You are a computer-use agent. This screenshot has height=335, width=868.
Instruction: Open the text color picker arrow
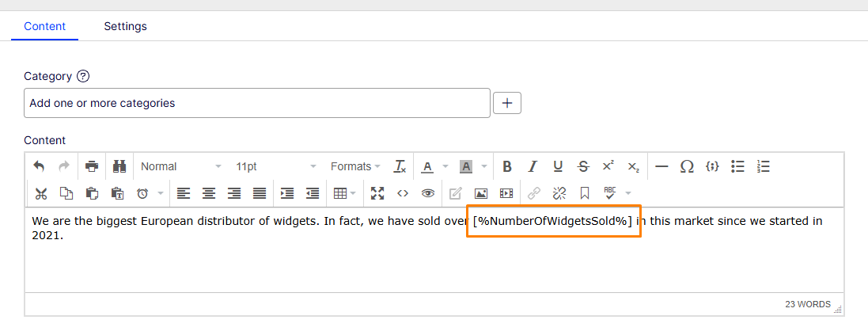pos(445,166)
